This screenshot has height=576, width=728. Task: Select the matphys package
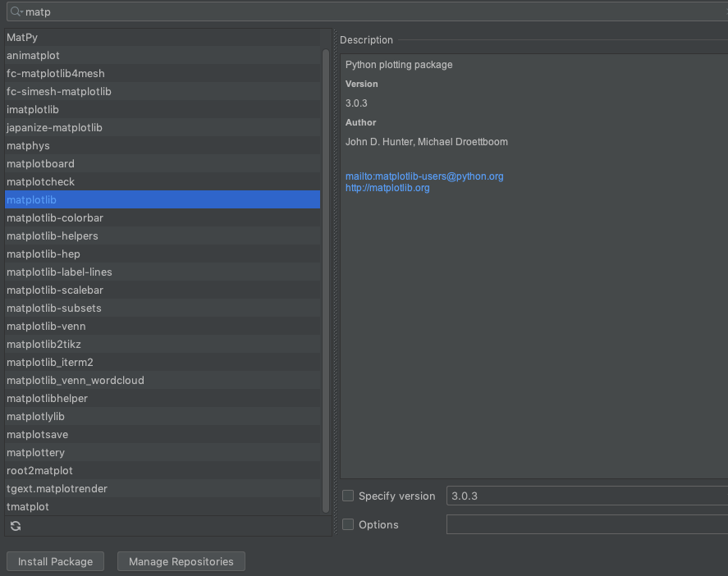tap(163, 146)
